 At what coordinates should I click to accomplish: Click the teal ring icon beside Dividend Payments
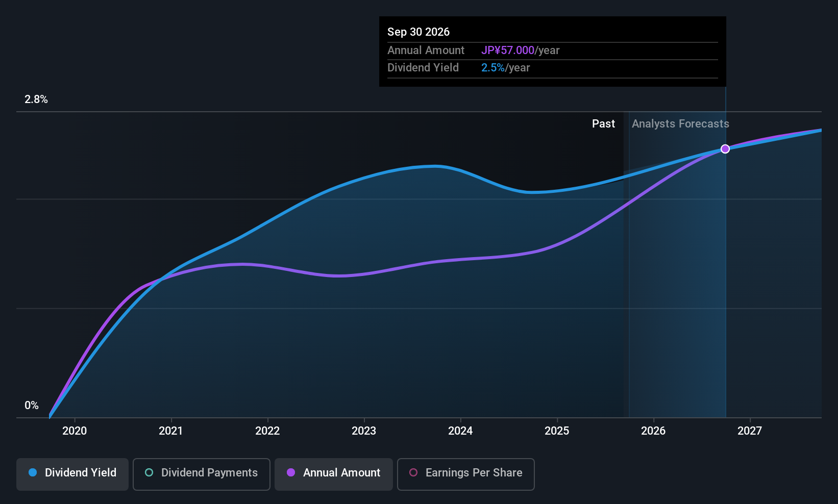(x=149, y=473)
